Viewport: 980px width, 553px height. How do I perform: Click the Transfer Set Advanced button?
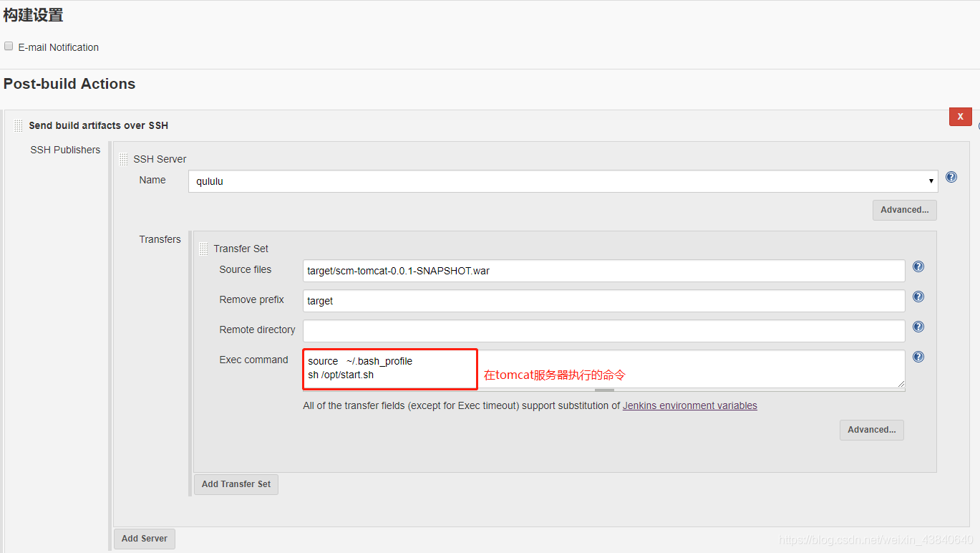pyautogui.click(x=871, y=430)
